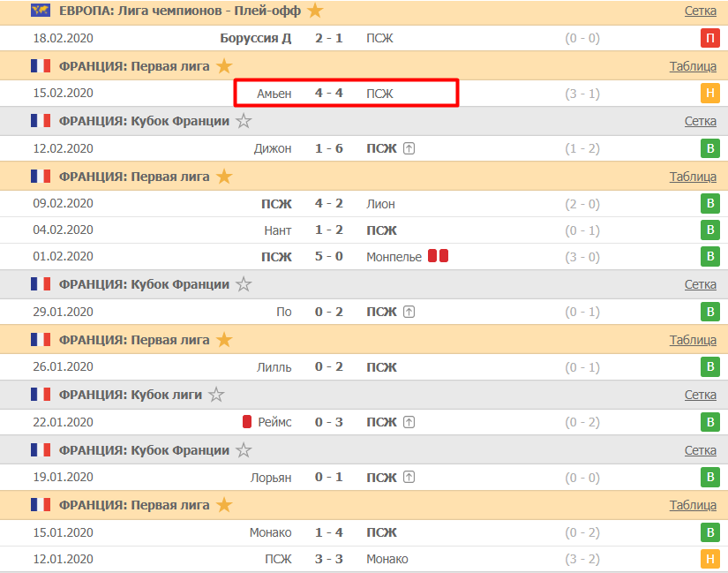This screenshot has width=728, height=573.
Task: Click the green В badge on Нант row
Action: point(709,230)
